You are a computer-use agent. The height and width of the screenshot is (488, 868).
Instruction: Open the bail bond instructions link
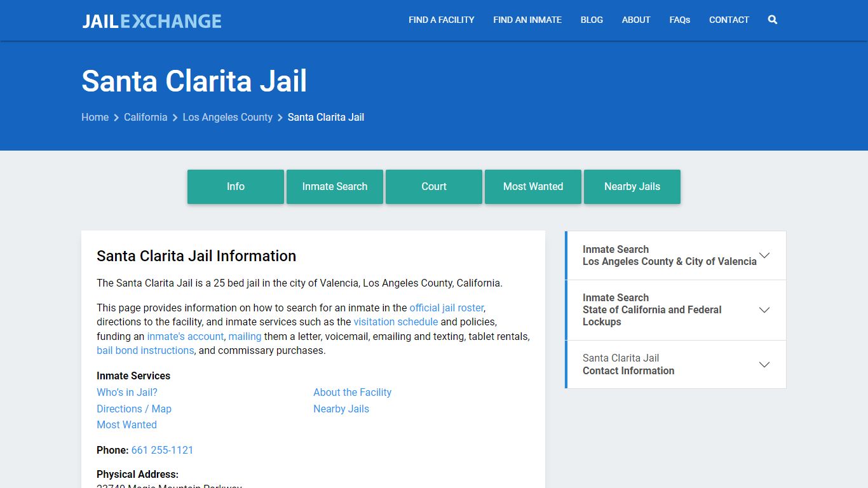(145, 350)
